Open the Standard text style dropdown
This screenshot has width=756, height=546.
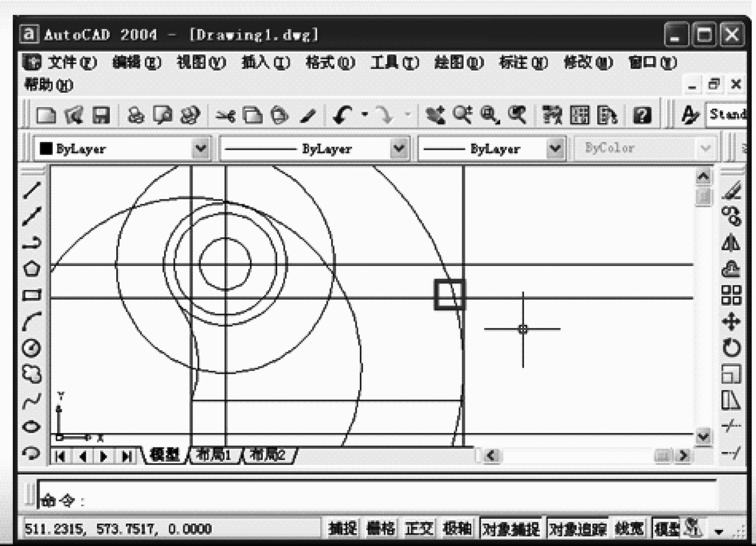pos(726,114)
